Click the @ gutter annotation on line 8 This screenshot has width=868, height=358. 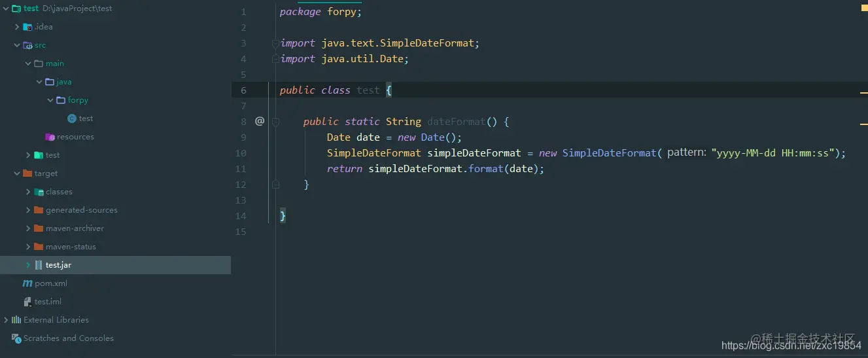[260, 121]
